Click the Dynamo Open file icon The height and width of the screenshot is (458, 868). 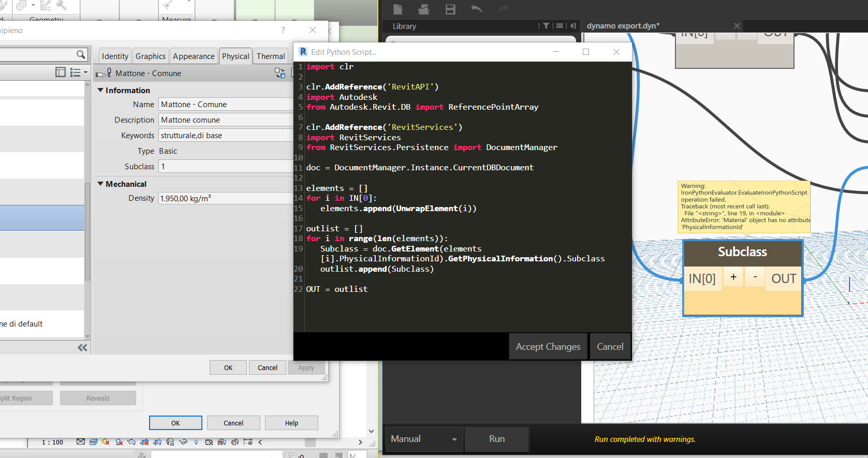pos(424,9)
